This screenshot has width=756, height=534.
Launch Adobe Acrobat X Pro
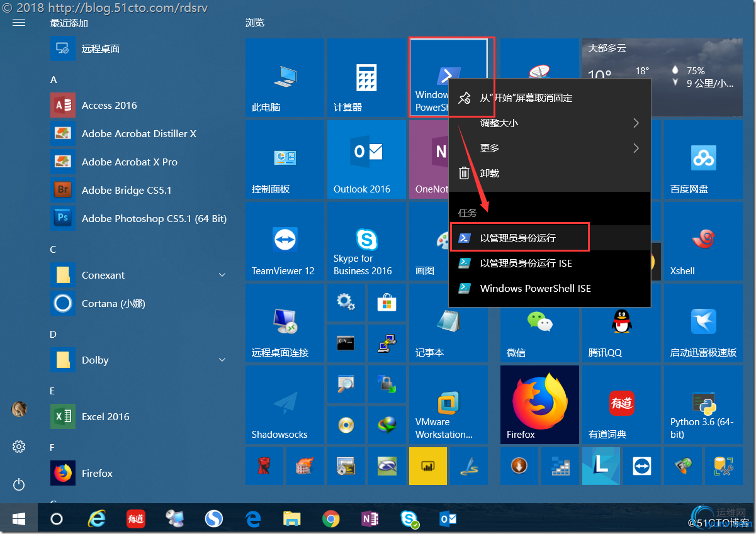point(140,162)
